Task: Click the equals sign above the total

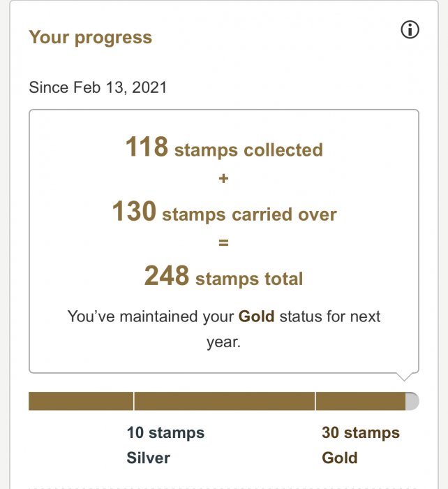Action: 223,244
